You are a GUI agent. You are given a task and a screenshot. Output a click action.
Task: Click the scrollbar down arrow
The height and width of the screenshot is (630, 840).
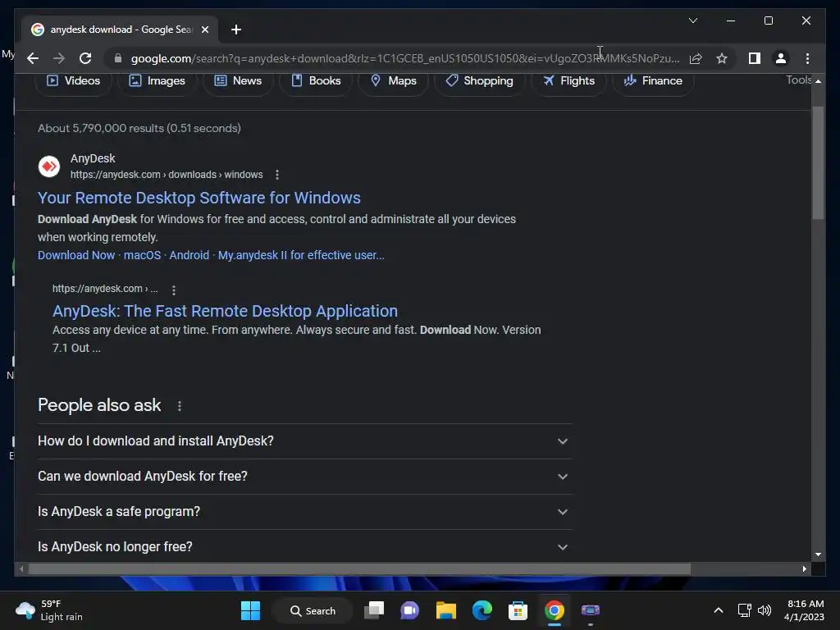point(818,555)
